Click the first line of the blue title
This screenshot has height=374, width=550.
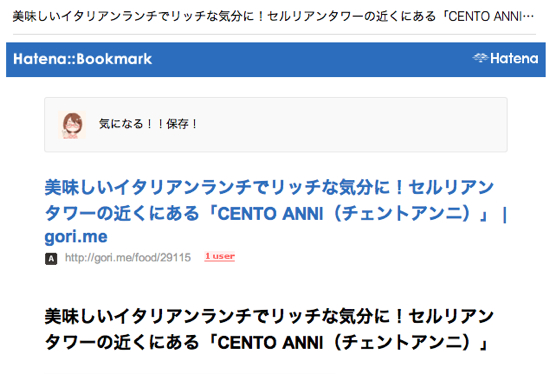(x=269, y=187)
